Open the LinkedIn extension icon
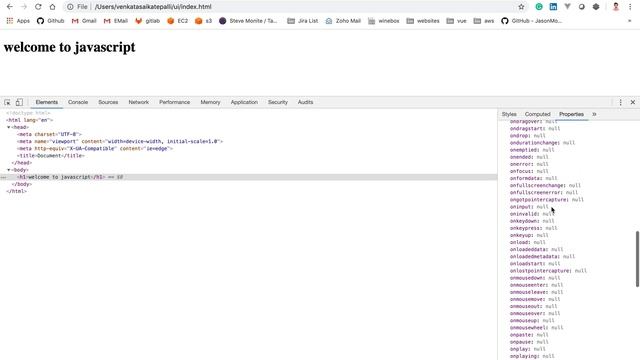640x360 pixels. (553, 7)
